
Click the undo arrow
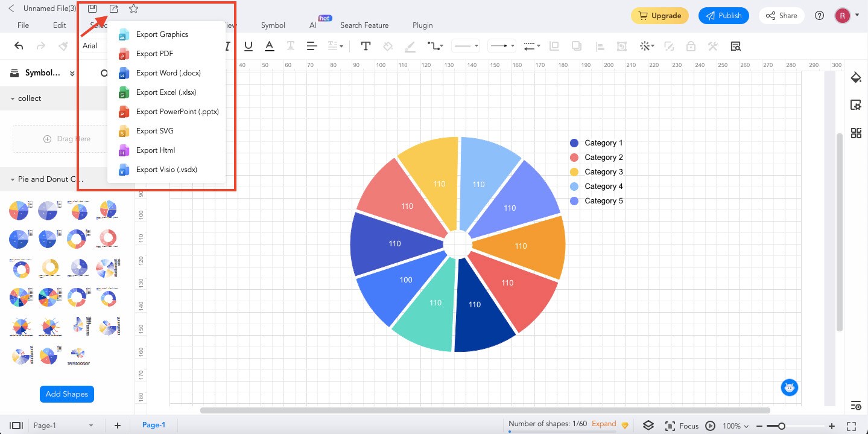(x=19, y=46)
